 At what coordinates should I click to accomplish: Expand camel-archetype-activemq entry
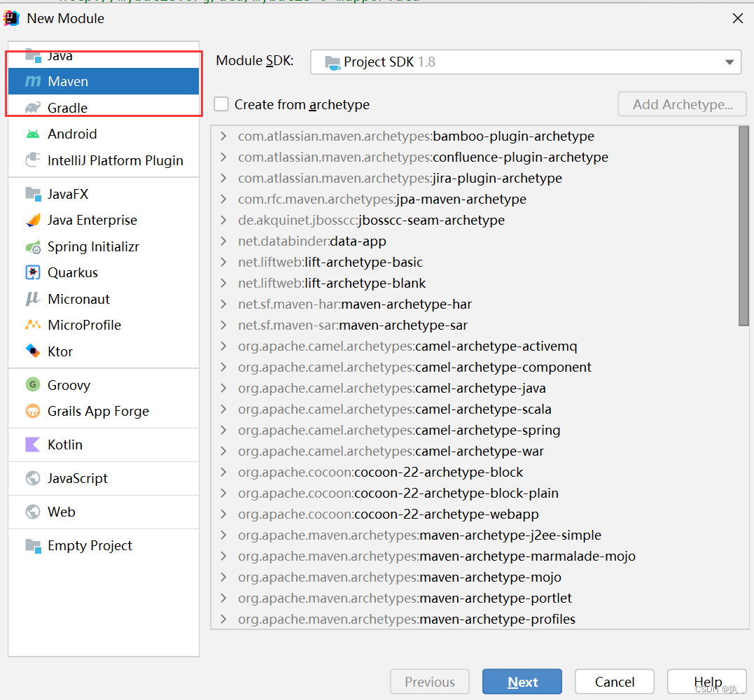coord(223,346)
